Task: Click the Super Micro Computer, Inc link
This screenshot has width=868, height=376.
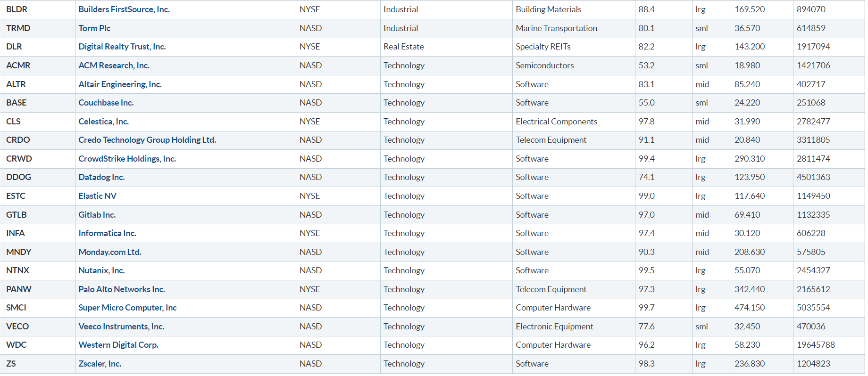Action: point(128,308)
